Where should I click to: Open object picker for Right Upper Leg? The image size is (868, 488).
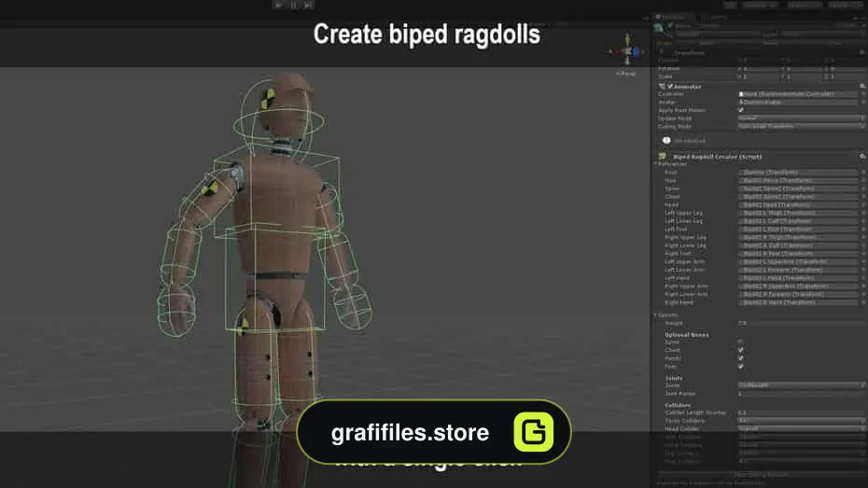point(863,237)
